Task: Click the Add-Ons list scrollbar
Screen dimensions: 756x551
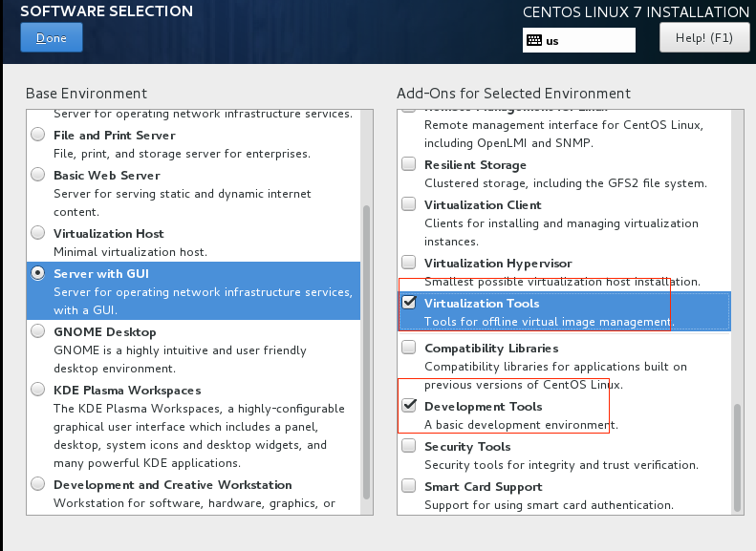Action: [x=737, y=457]
